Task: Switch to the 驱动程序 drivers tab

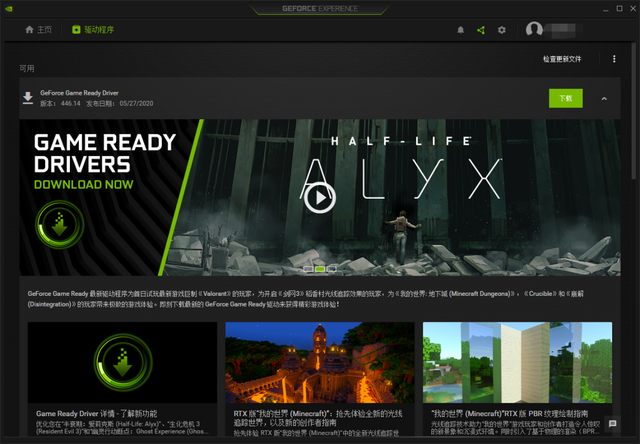Action: click(93, 29)
